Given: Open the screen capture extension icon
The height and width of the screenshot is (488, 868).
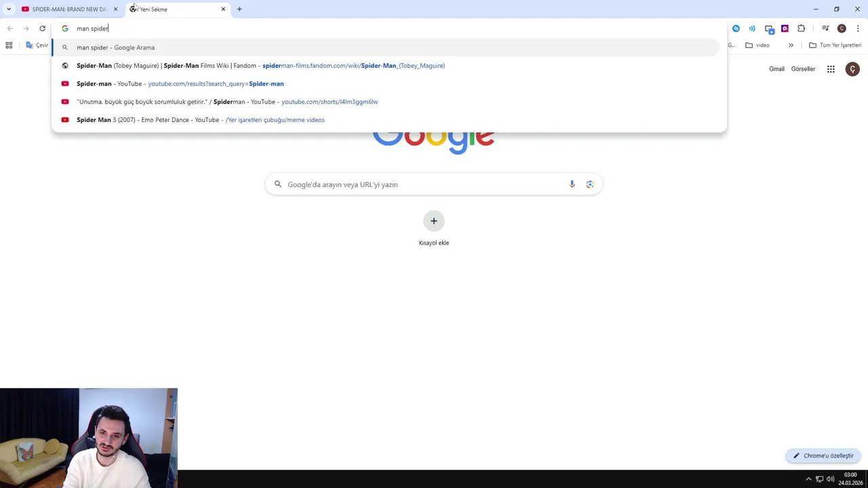Looking at the screenshot, I should (769, 28).
